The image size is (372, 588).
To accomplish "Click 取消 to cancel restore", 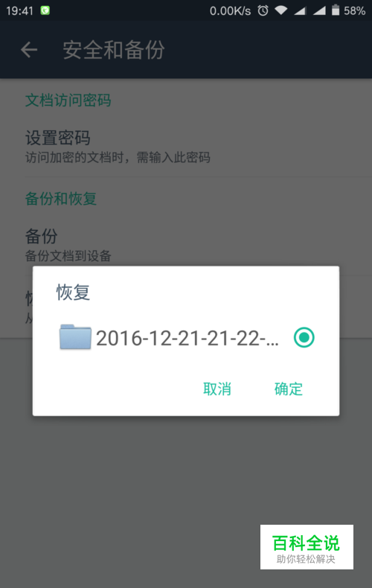I will click(x=217, y=389).
